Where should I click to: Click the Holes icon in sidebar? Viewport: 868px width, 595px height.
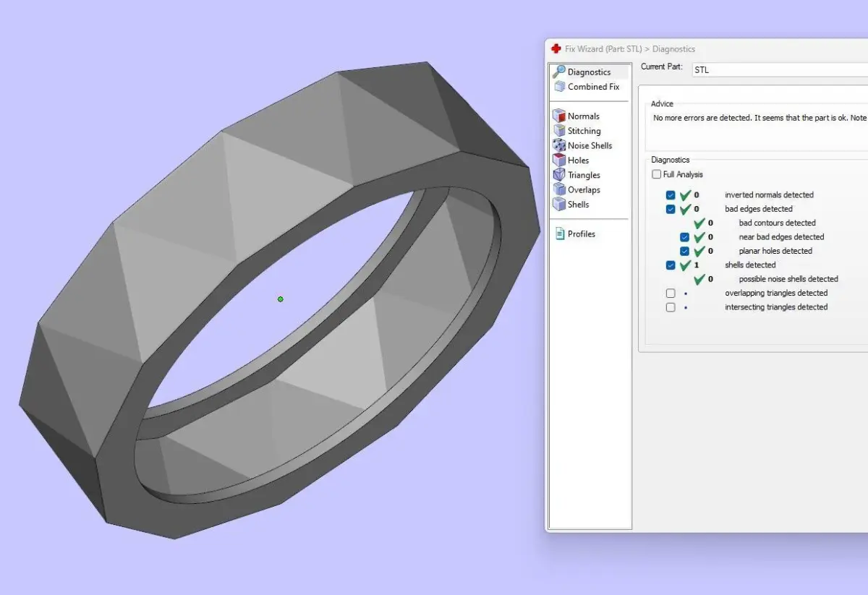pyautogui.click(x=558, y=160)
